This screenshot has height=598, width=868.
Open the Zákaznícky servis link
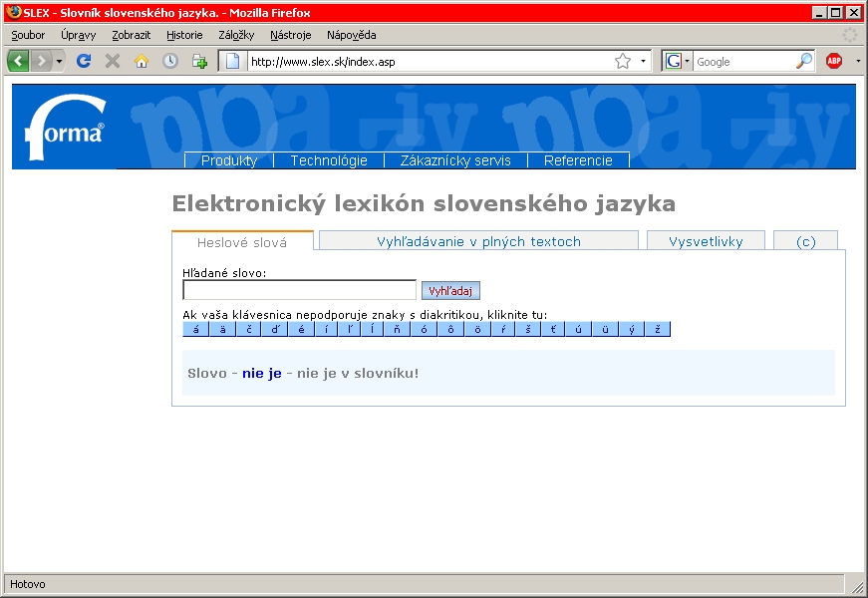[x=455, y=160]
